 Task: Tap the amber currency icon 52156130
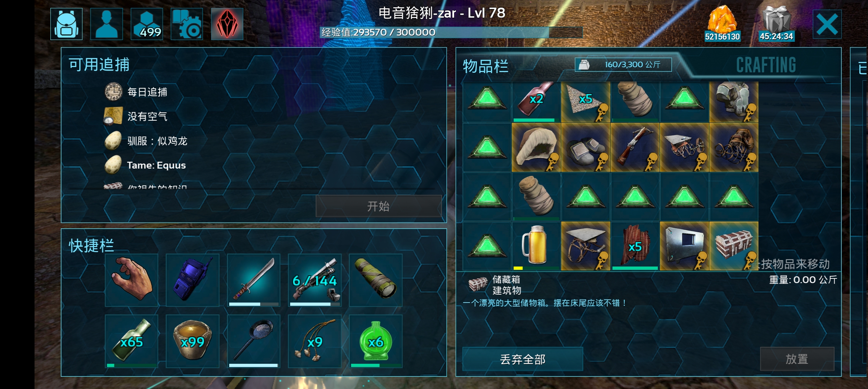722,24
